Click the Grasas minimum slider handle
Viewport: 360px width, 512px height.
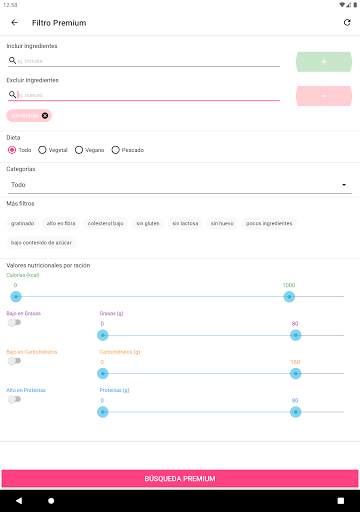(x=103, y=335)
